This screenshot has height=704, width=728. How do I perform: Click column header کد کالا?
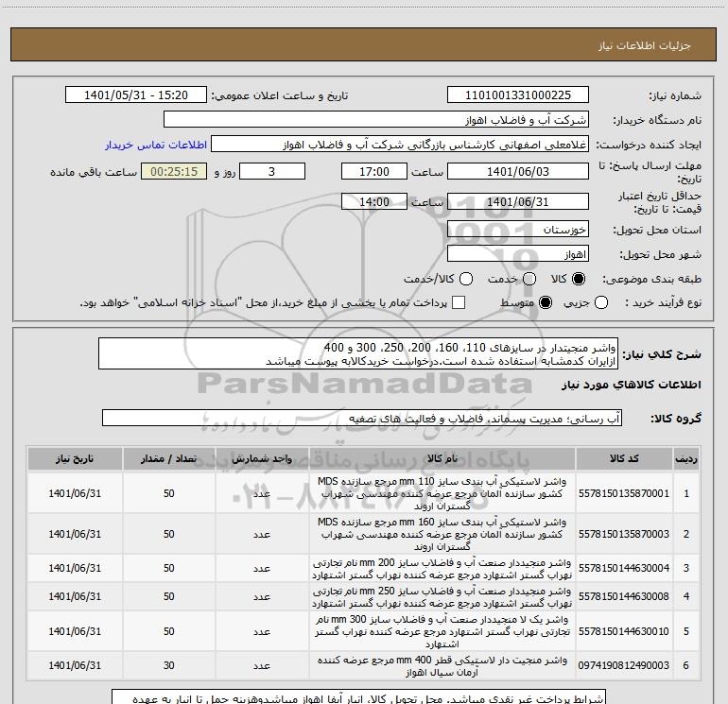[624, 458]
